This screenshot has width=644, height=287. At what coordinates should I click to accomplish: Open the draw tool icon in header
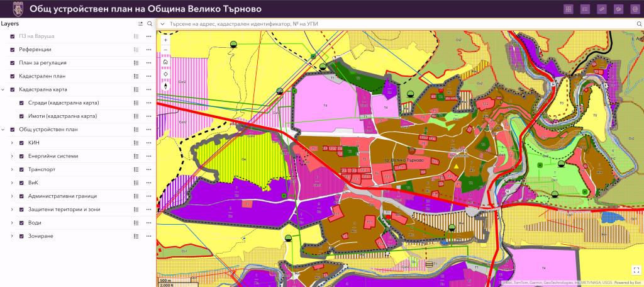(618, 9)
